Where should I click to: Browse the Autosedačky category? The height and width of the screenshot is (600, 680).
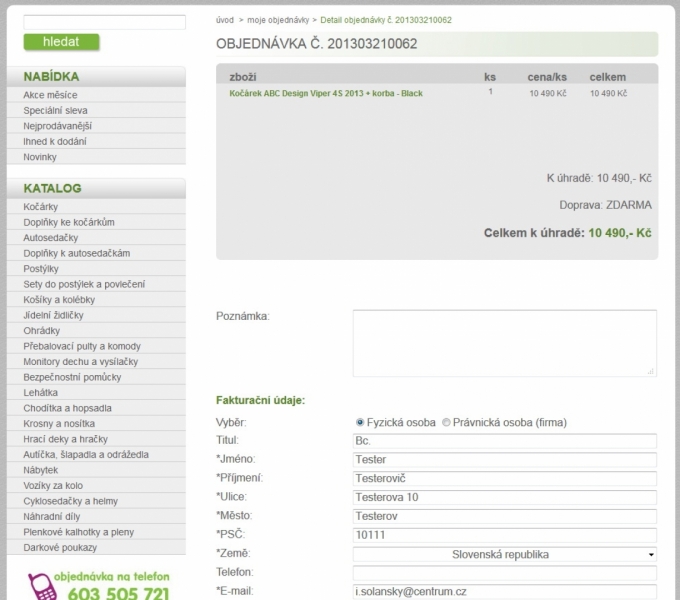(x=51, y=238)
